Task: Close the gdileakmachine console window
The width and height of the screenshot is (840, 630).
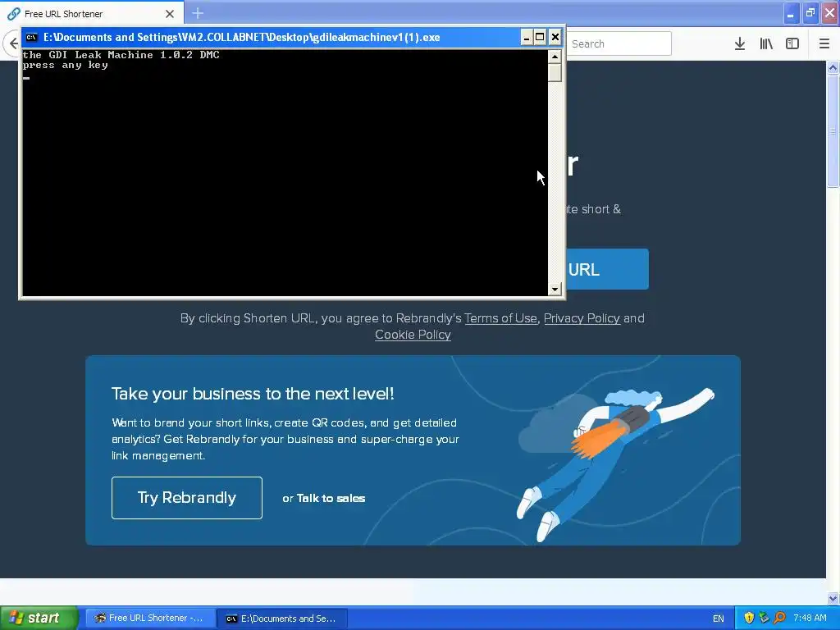Action: pyautogui.click(x=555, y=37)
